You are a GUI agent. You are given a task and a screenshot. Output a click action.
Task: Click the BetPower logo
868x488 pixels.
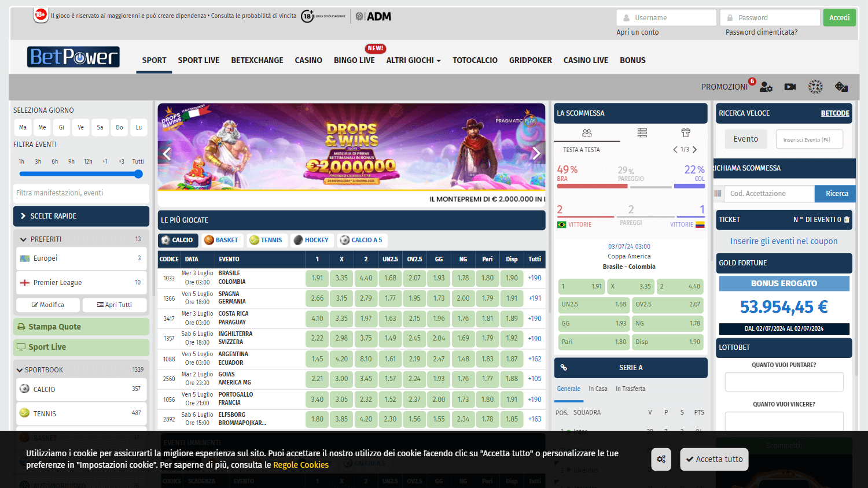[x=73, y=57]
